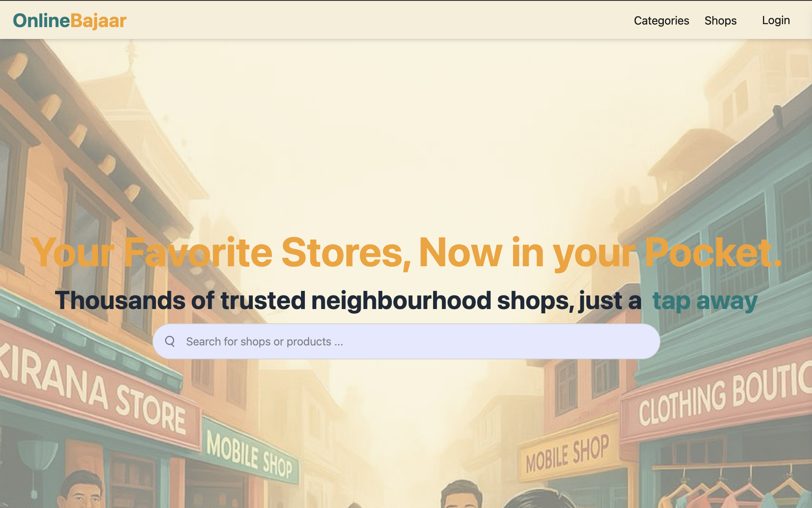
Task: Open the Categories menu
Action: pos(661,20)
